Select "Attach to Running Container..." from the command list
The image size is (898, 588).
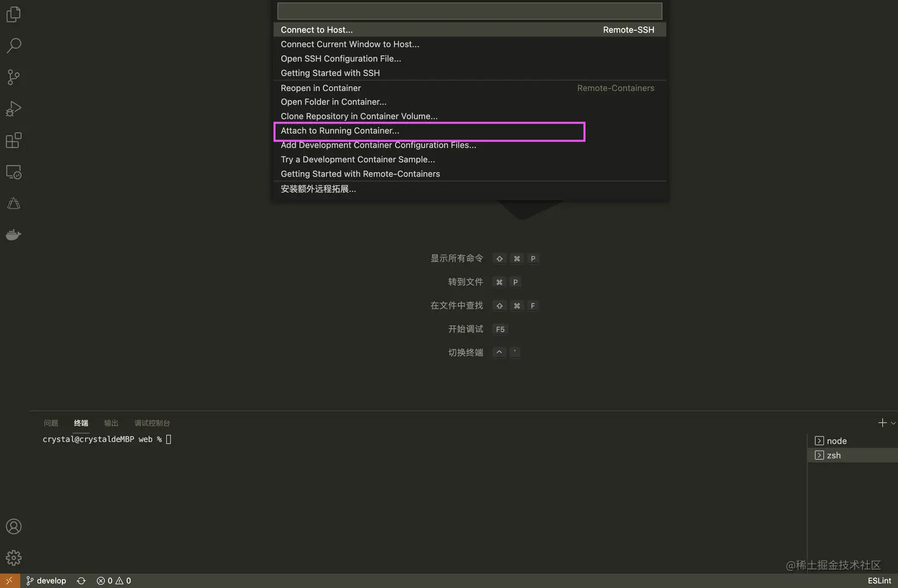(340, 131)
